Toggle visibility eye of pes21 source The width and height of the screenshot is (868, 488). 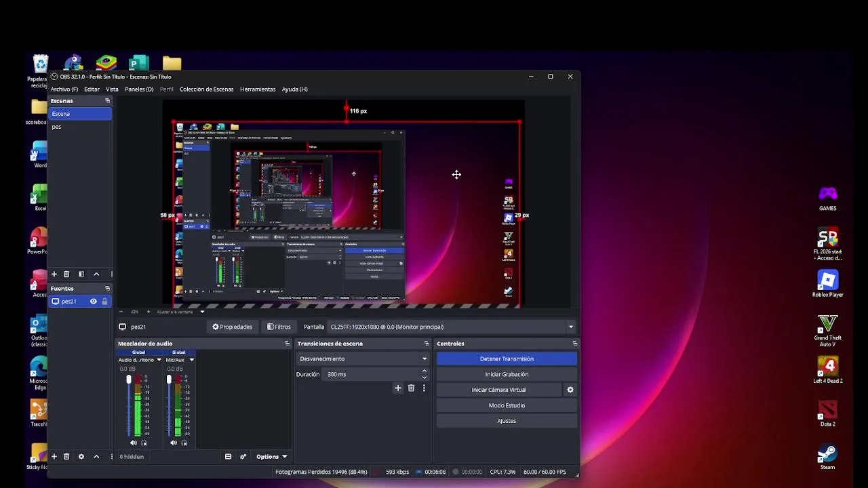(x=94, y=302)
